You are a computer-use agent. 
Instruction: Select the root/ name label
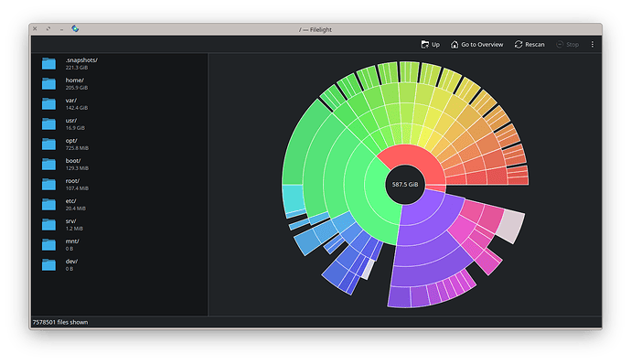pos(72,181)
